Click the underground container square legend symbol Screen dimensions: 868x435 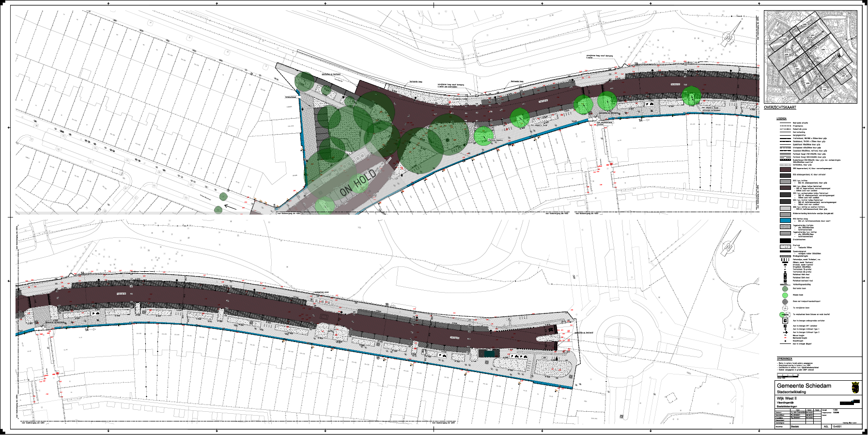[x=785, y=321]
